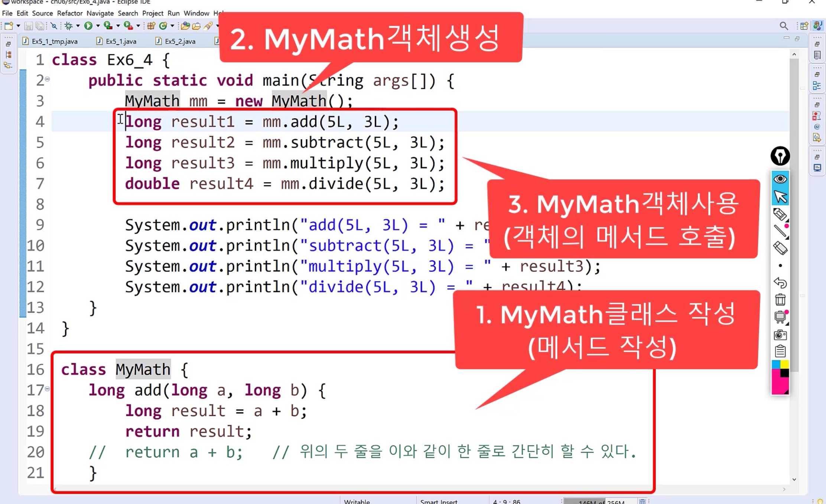Open the Problems view icon
This screenshot has width=826, height=504.
click(x=817, y=116)
